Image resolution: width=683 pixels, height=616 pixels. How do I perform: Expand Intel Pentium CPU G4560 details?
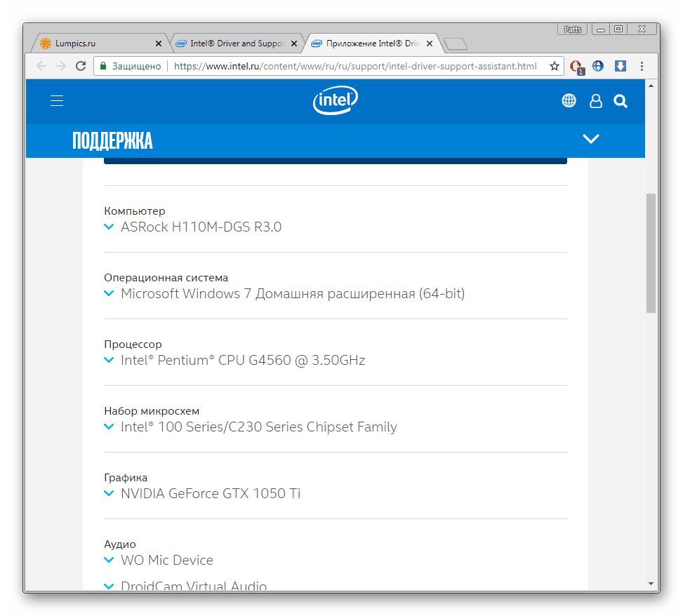[109, 361]
